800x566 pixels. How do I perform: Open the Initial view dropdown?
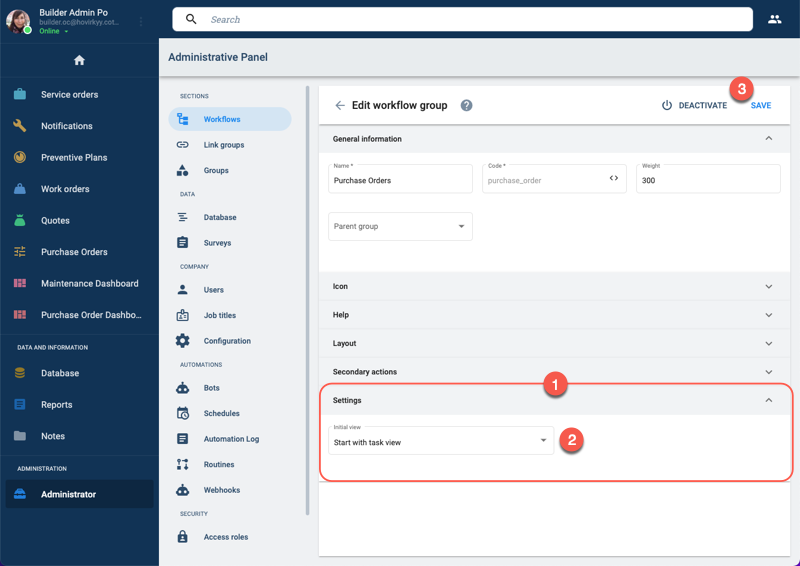(x=441, y=440)
